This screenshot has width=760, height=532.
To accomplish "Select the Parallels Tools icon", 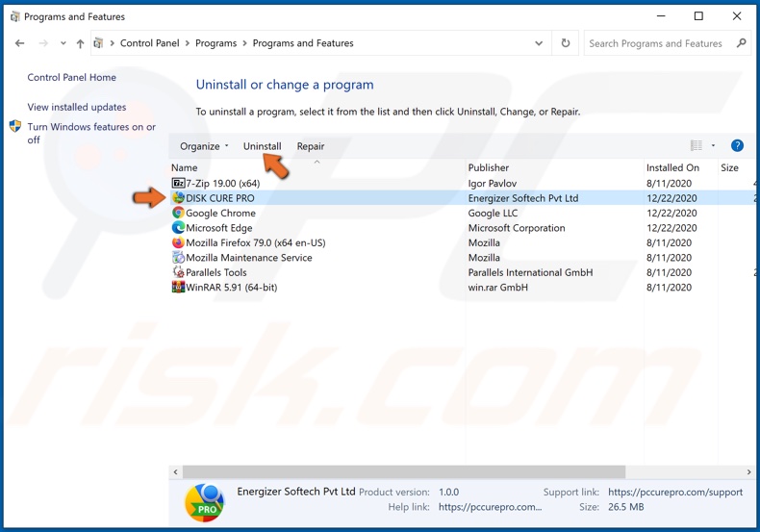I will (x=178, y=272).
